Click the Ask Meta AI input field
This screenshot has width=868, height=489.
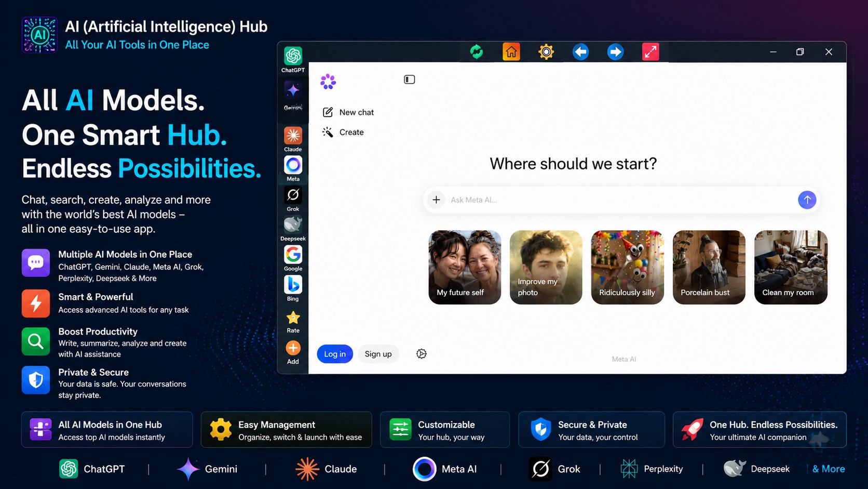(x=621, y=200)
